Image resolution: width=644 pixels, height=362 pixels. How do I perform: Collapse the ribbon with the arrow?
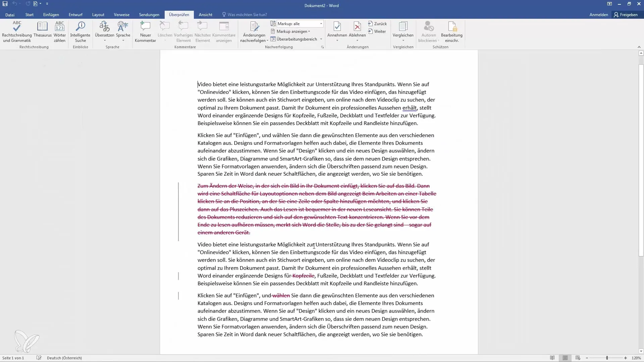click(x=639, y=47)
